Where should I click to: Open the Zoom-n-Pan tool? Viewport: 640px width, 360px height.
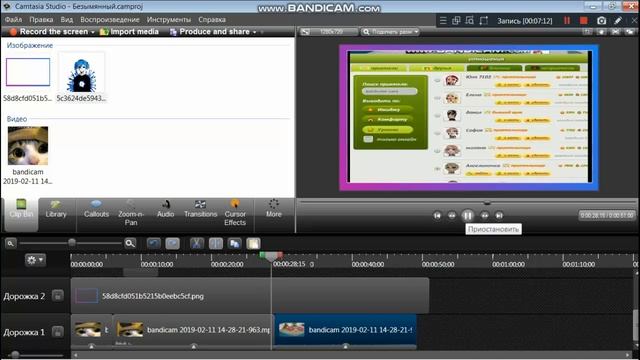pyautogui.click(x=131, y=213)
